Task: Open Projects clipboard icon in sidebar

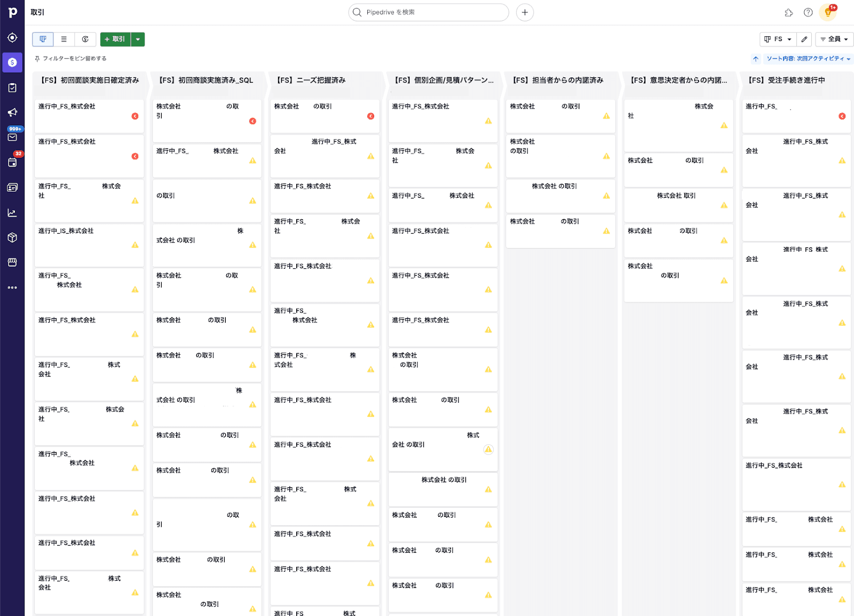Action: point(12,87)
